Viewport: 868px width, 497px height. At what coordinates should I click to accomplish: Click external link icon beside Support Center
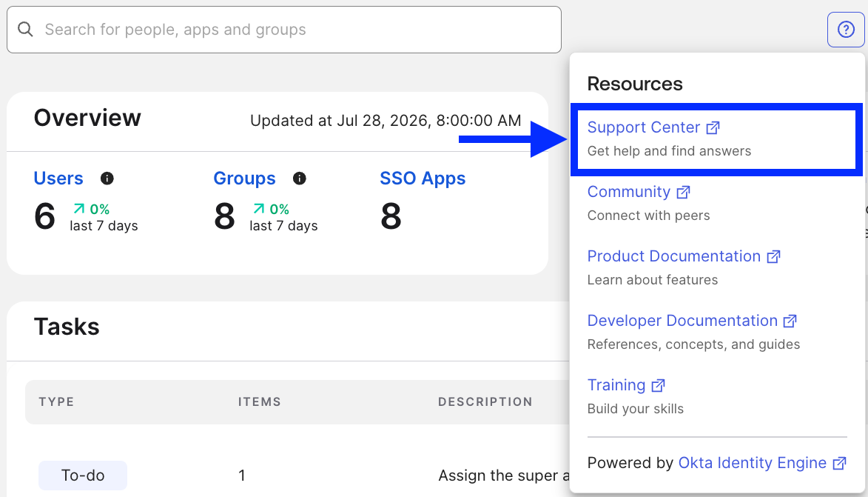click(713, 128)
